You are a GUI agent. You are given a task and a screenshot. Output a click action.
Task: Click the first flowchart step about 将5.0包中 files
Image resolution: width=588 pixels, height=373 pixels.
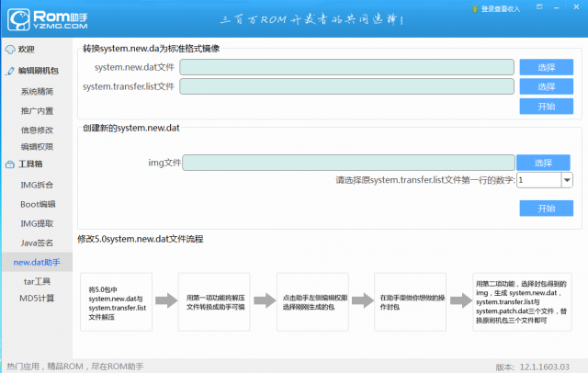117,302
